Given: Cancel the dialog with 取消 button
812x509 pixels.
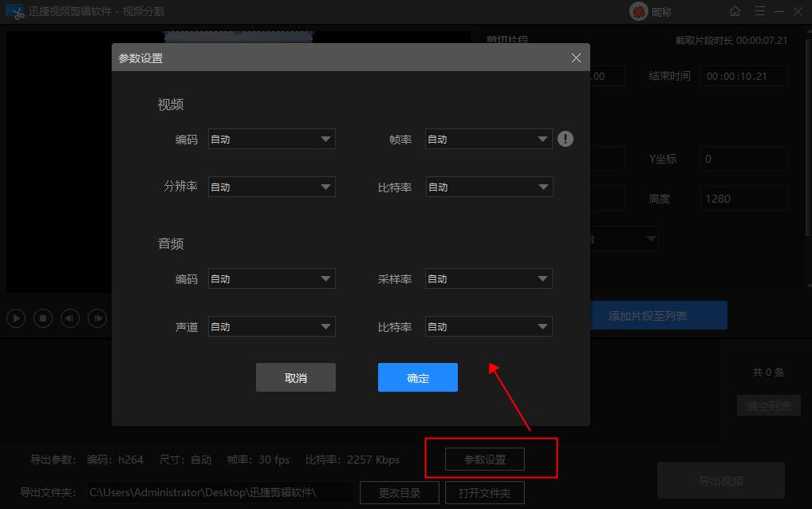Looking at the screenshot, I should pyautogui.click(x=295, y=377).
